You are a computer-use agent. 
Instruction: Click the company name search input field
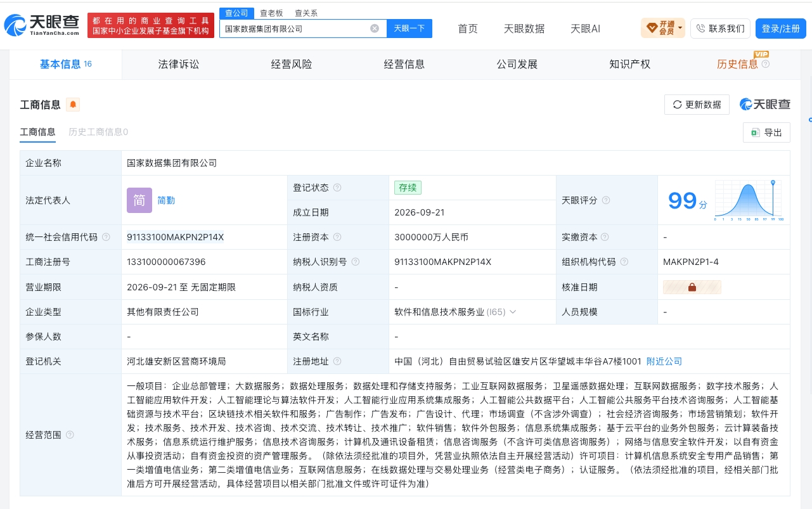click(x=295, y=29)
